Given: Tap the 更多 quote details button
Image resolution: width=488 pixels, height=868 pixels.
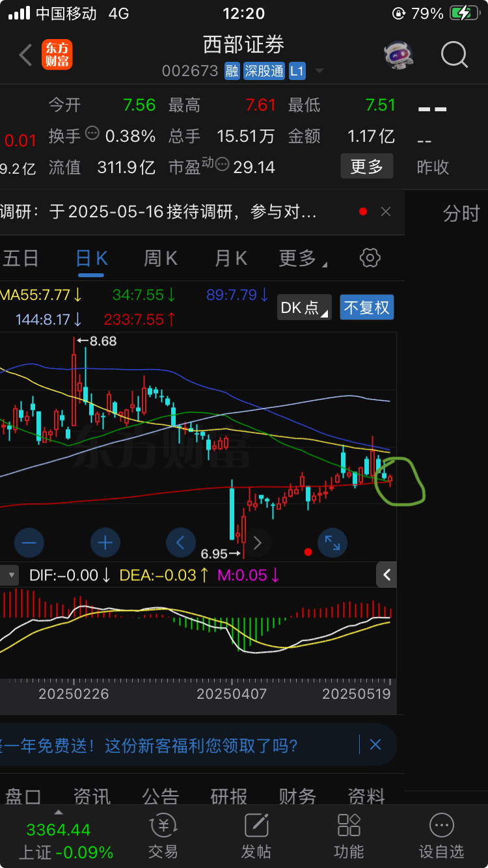Looking at the screenshot, I should [x=367, y=167].
